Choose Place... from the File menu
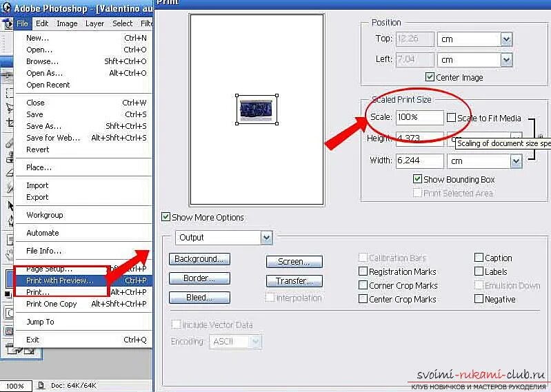Viewport: 551px width, 392px height. point(84,167)
